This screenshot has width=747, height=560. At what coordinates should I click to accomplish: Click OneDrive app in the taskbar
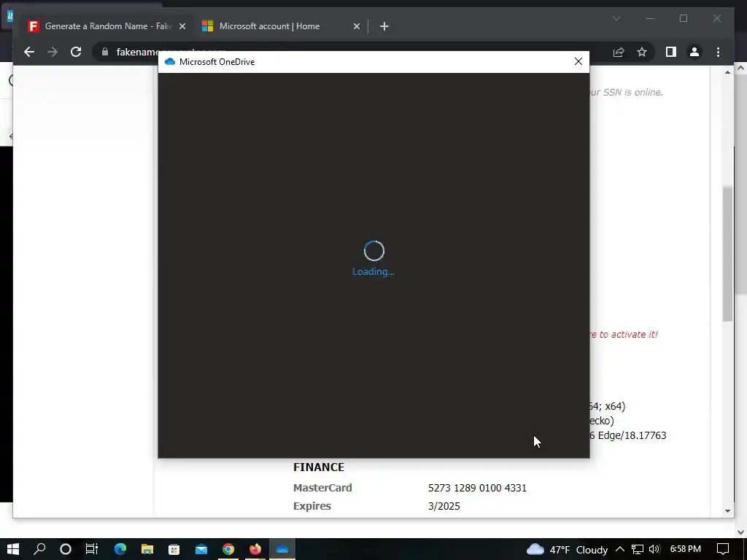click(282, 549)
